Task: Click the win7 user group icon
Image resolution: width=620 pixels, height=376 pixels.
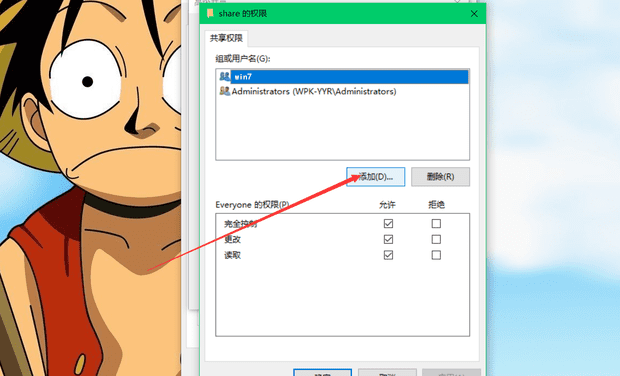Action: pos(225,76)
